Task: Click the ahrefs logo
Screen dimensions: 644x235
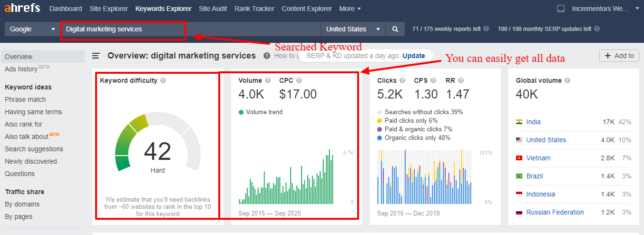Action: pyautogui.click(x=22, y=8)
